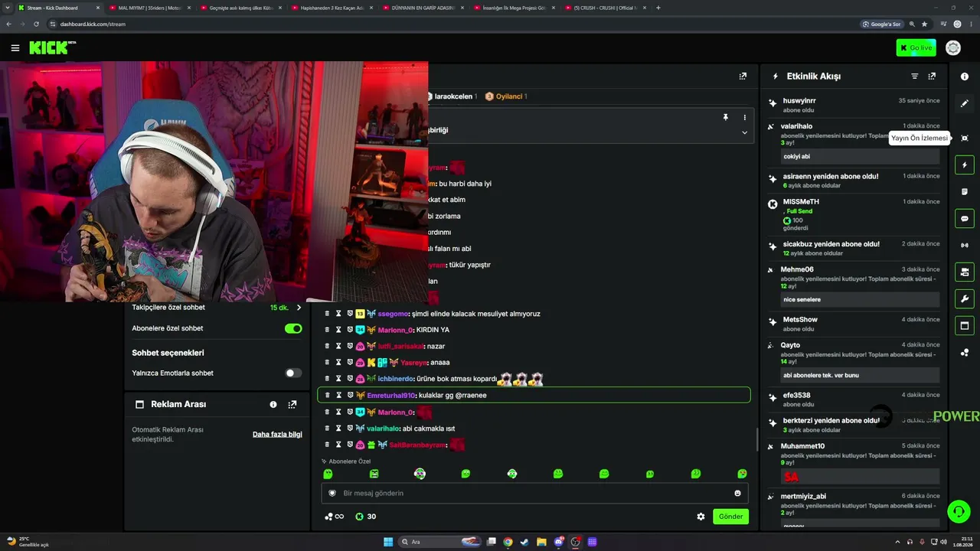Viewport: 980px width, 551px height.
Task: Insert the first subscriber emote
Action: [328, 474]
